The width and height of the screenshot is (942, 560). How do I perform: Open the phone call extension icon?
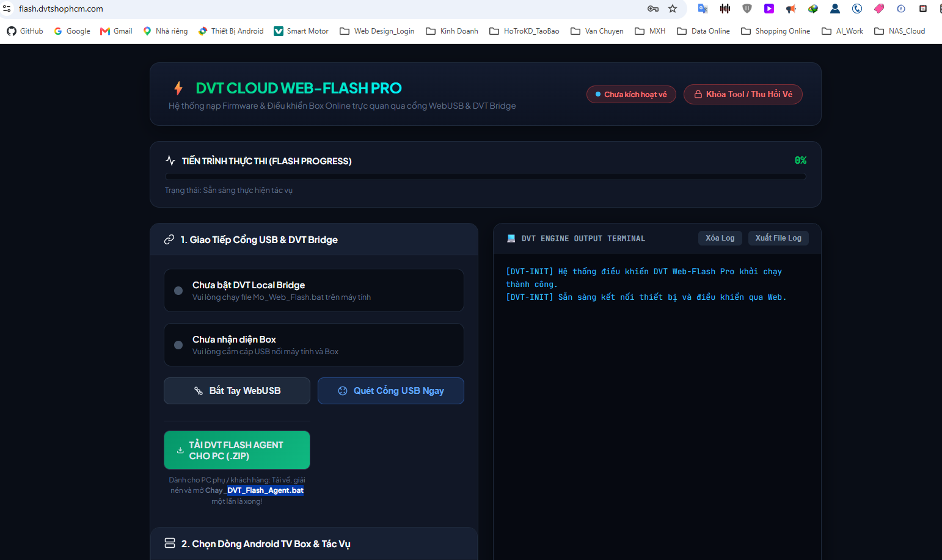click(x=857, y=9)
